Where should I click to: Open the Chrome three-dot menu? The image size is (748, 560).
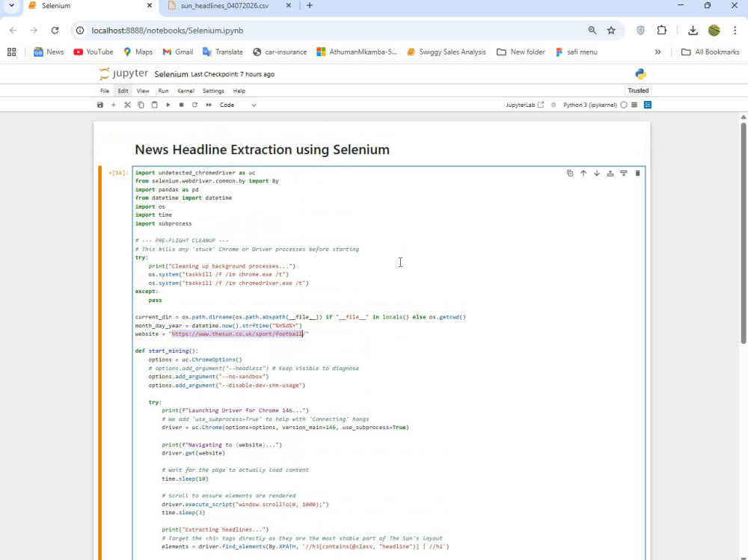click(x=735, y=31)
